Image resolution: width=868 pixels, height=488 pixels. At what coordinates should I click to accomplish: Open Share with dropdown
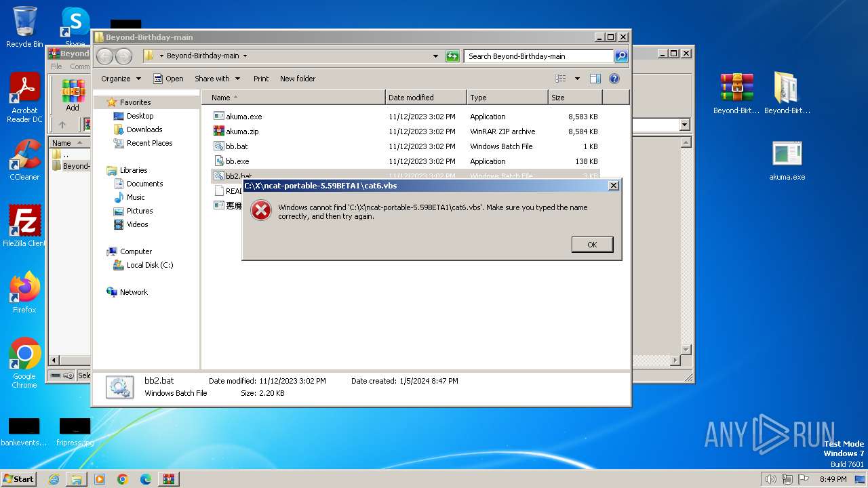(217, 79)
